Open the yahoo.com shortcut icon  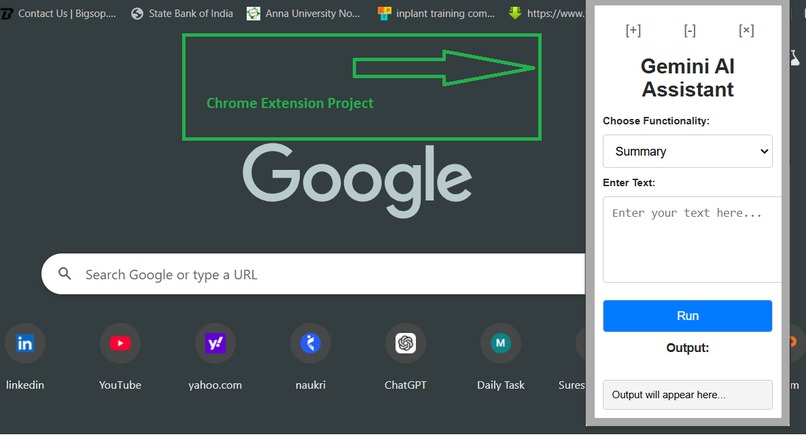coord(215,343)
